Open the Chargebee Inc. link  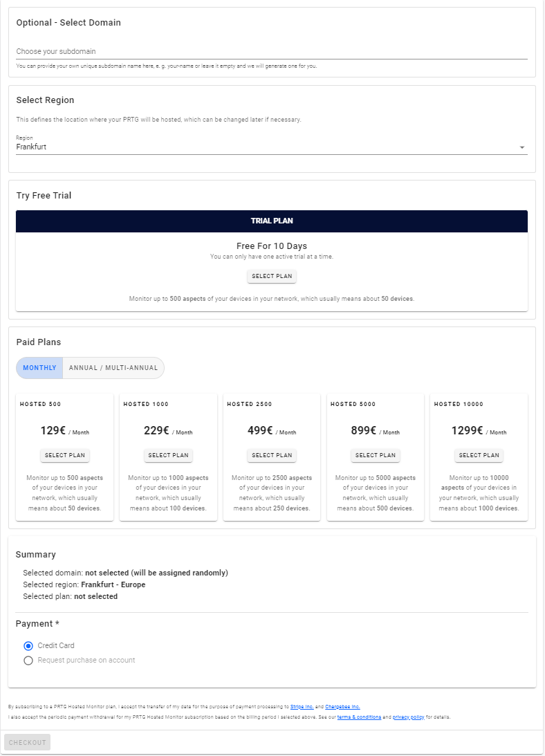pos(342,707)
